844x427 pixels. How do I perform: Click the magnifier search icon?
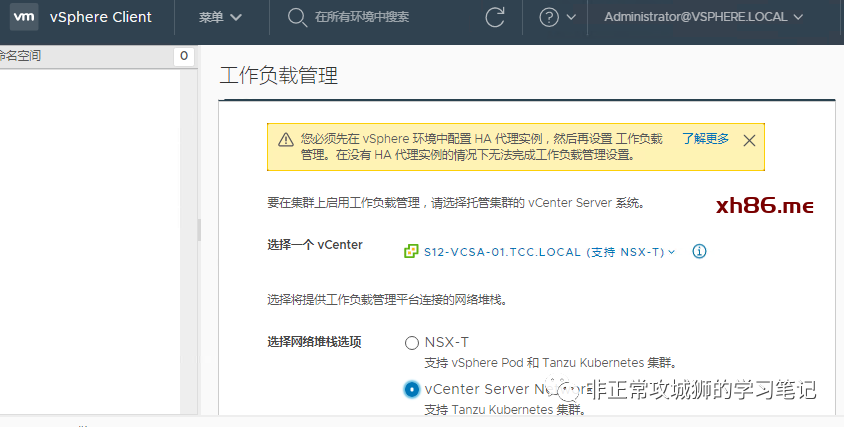tap(296, 17)
